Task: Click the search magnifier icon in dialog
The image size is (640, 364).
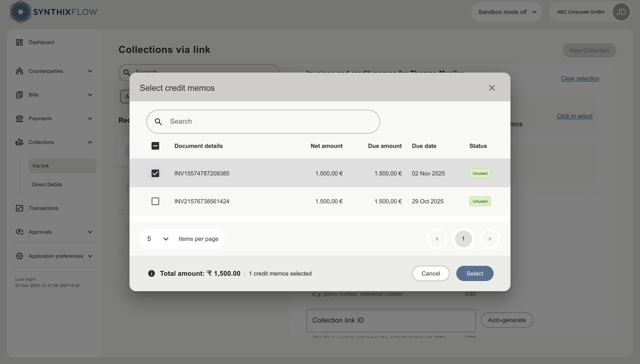Action: click(158, 122)
